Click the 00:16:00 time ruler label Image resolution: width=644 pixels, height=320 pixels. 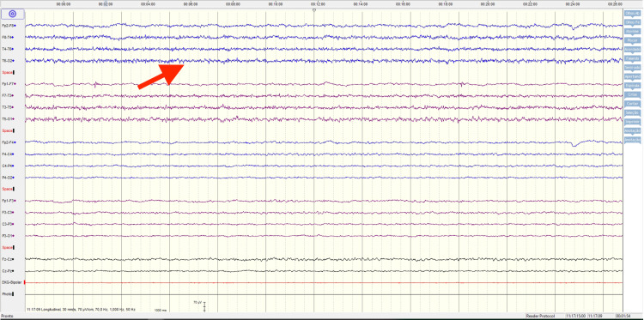(403, 4)
